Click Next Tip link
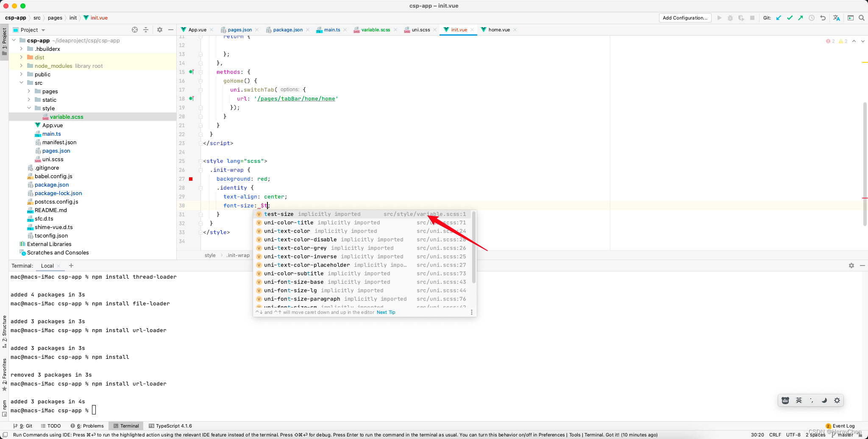868x439 pixels. tap(386, 312)
